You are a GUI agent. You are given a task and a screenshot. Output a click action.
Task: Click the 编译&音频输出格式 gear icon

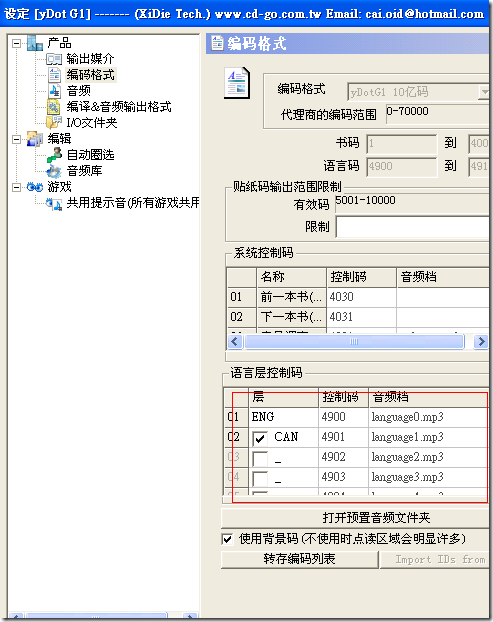pyautogui.click(x=54, y=107)
